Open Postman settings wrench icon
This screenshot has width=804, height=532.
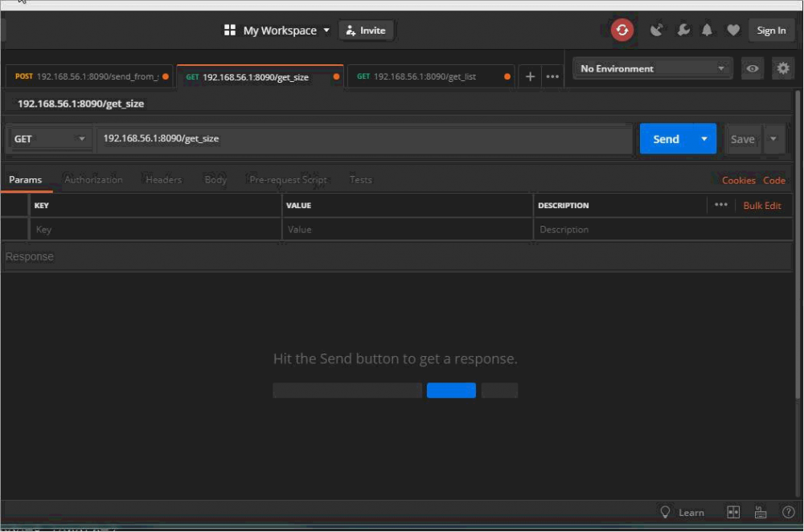(683, 30)
